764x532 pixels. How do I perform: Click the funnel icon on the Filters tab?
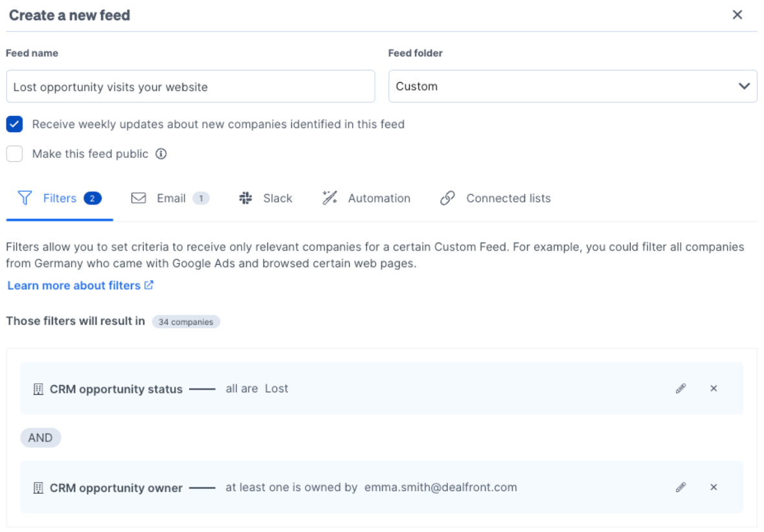click(x=25, y=198)
